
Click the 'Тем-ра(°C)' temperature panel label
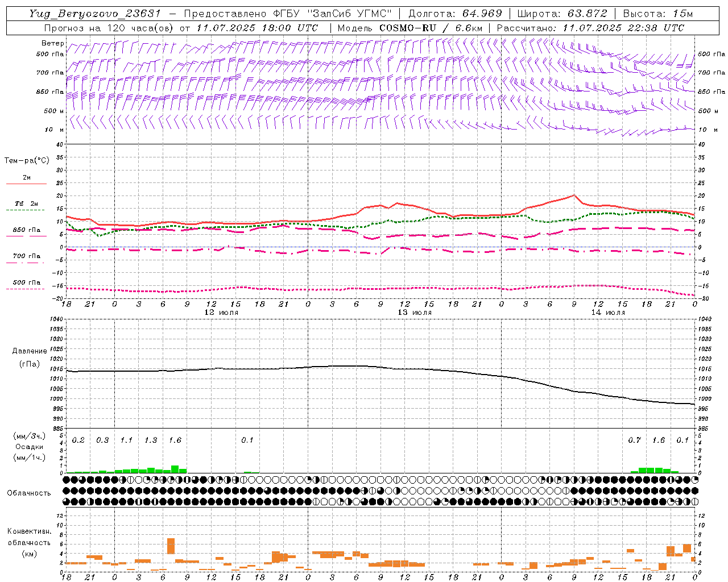pos(27,161)
